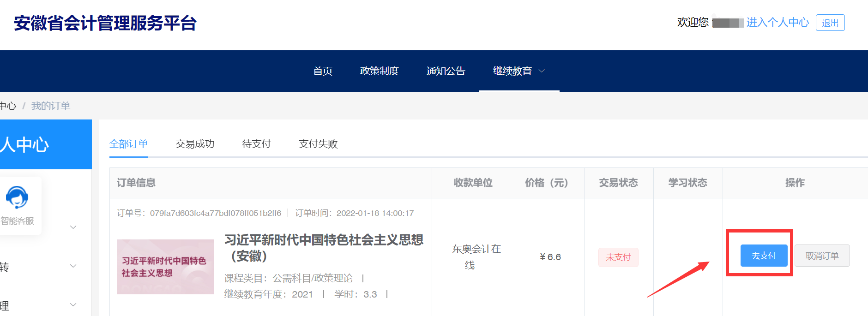Select the 全部订单 tab
The image size is (868, 316).
tap(128, 144)
